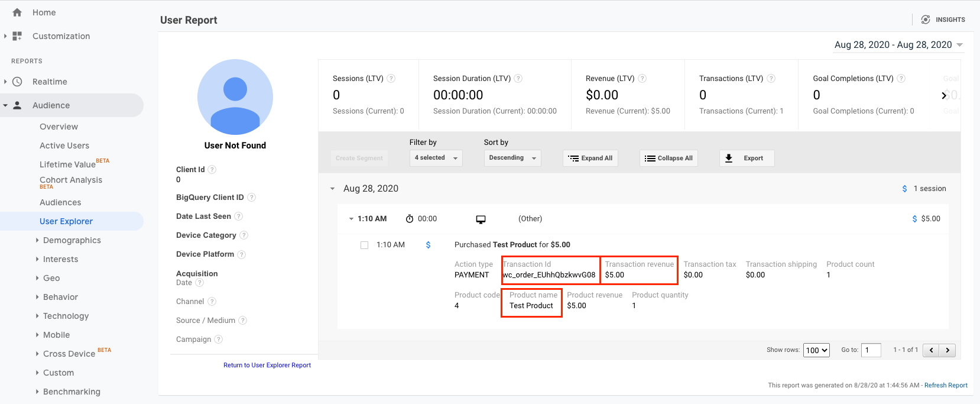Open the Sort by Descending dropdown
The height and width of the screenshot is (404, 980).
(x=512, y=158)
